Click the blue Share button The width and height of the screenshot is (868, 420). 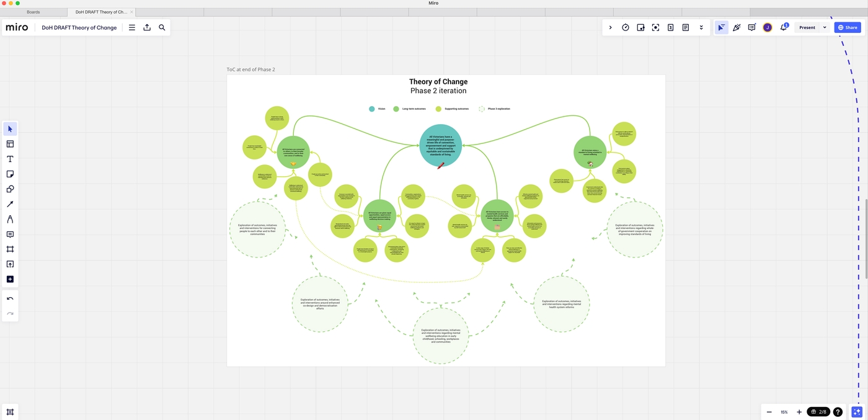click(848, 27)
